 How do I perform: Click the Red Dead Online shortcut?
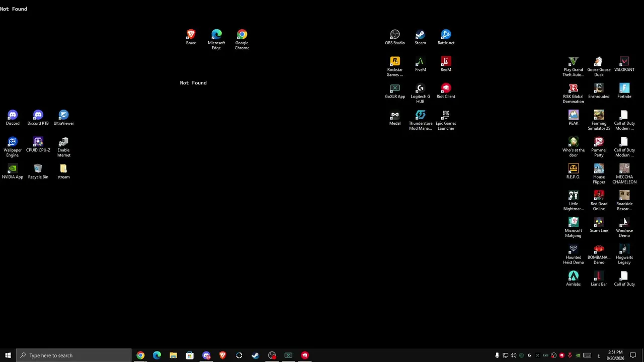[599, 201]
